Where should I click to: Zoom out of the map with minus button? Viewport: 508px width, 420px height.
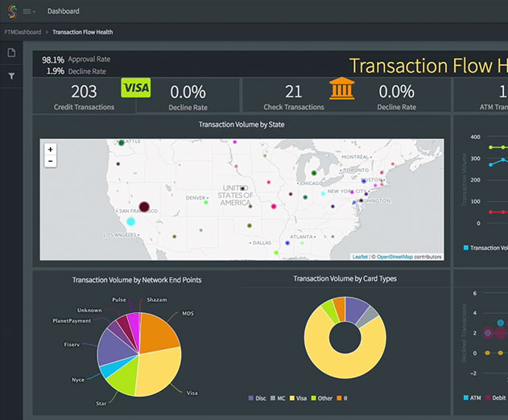50,161
